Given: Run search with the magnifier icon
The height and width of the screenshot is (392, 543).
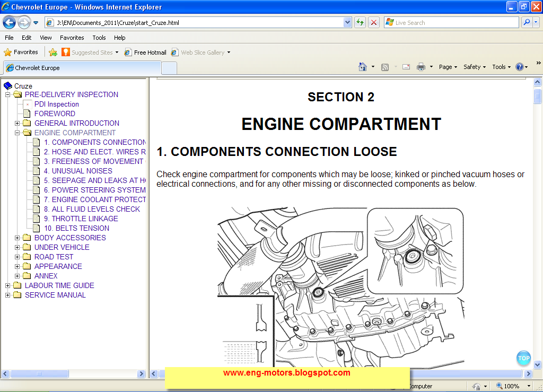Looking at the screenshot, I should coord(527,22).
